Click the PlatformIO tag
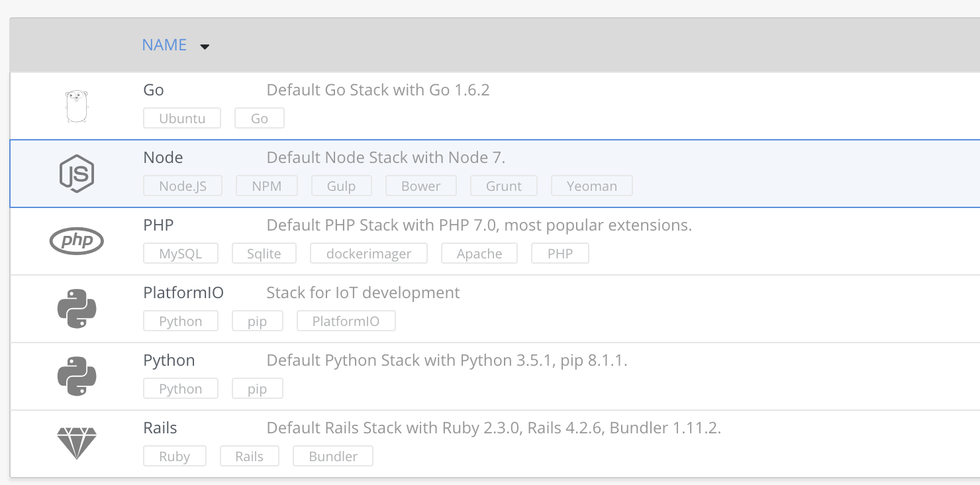 (346, 321)
